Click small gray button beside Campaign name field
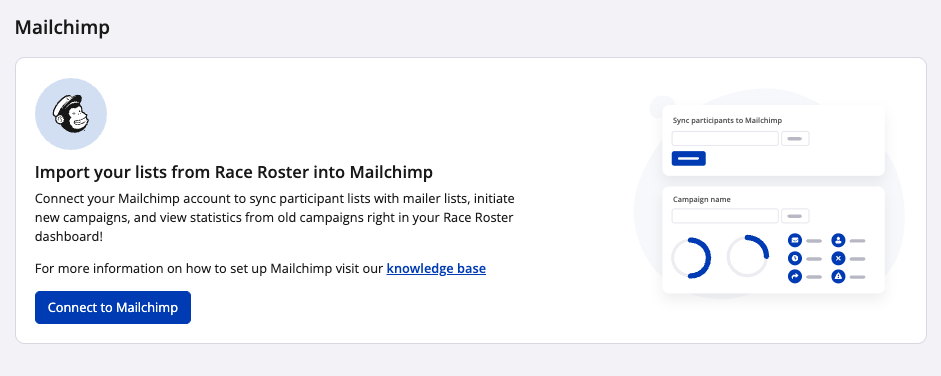 [795, 216]
